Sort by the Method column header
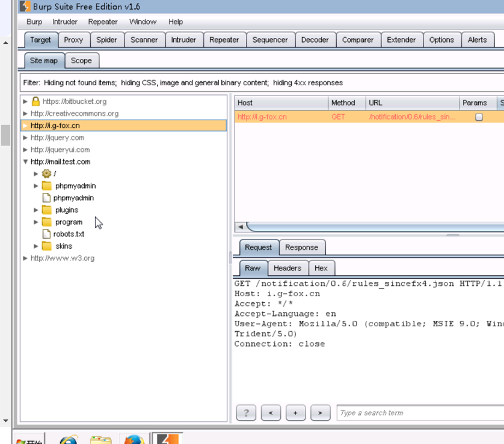Image resolution: width=504 pixels, height=444 pixels. click(x=347, y=103)
